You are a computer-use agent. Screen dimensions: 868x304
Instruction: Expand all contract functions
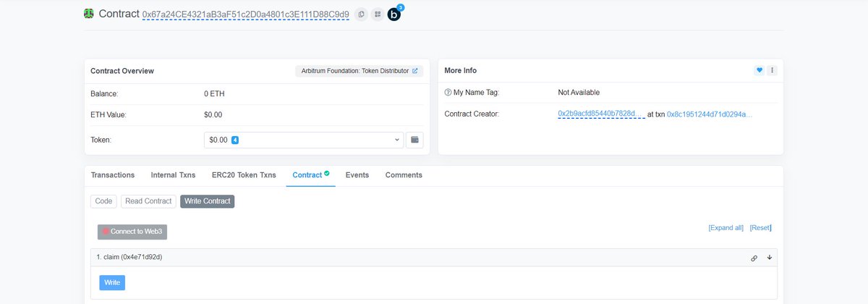pyautogui.click(x=726, y=227)
